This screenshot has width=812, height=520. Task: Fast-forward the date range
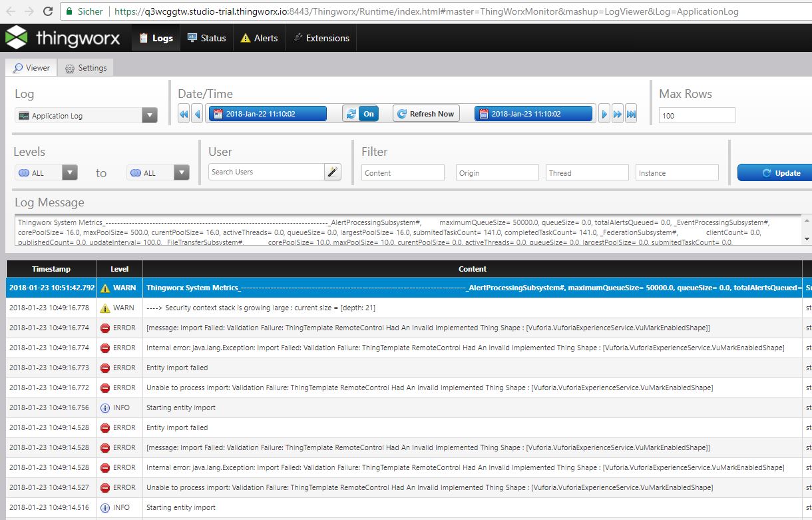tap(618, 114)
